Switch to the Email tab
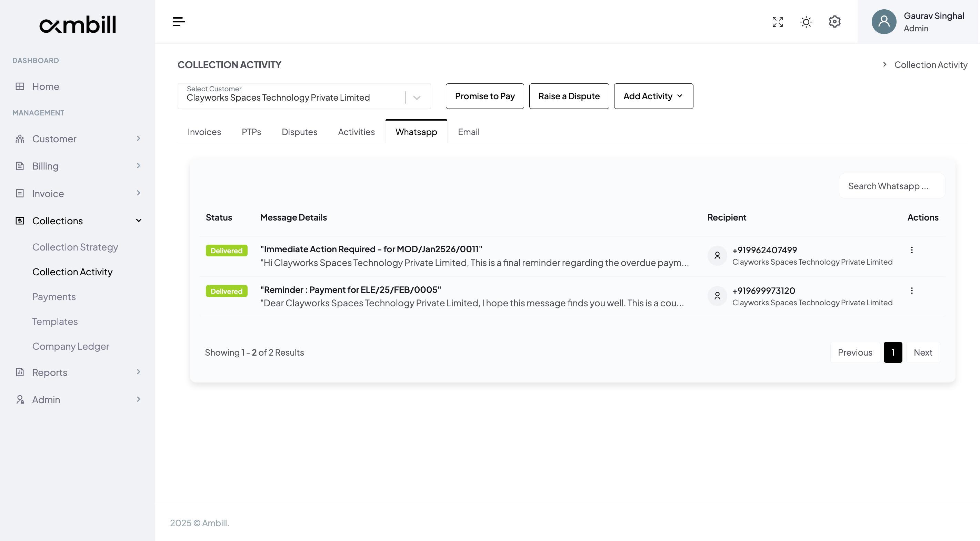Image resolution: width=980 pixels, height=541 pixels. tap(468, 132)
